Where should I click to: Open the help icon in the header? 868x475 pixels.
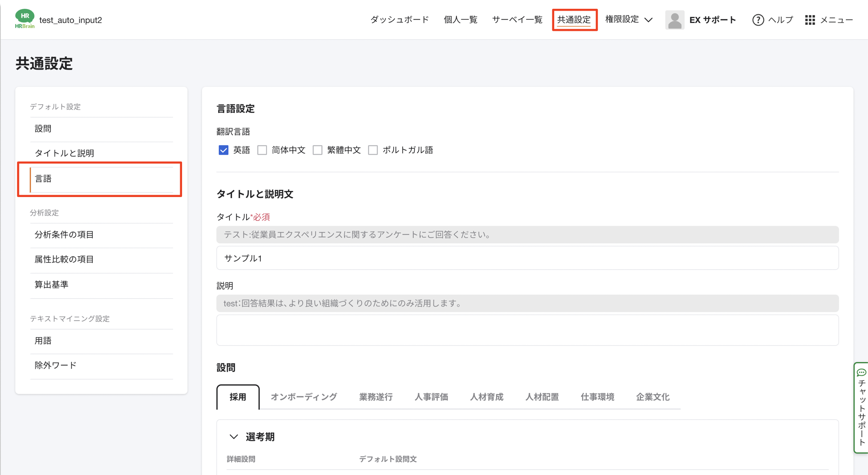[758, 20]
